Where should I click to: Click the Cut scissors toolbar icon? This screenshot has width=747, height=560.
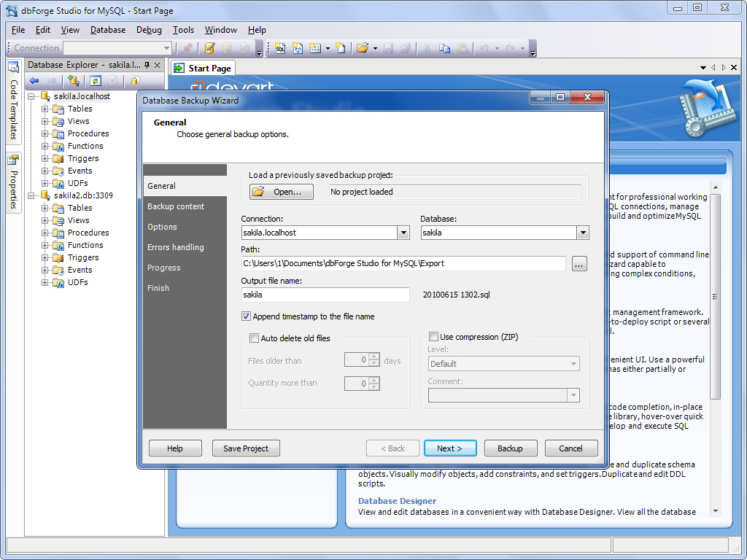click(x=427, y=48)
